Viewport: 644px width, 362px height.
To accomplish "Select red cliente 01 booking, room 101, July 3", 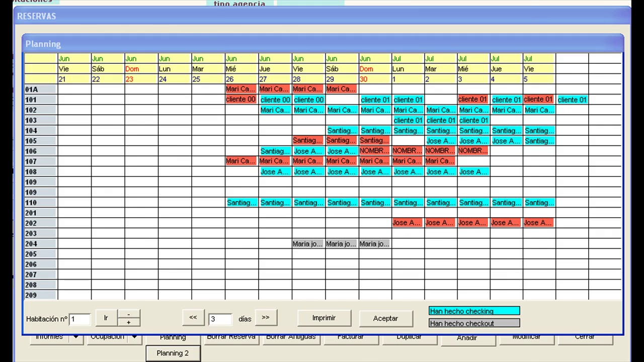I will point(473,100).
